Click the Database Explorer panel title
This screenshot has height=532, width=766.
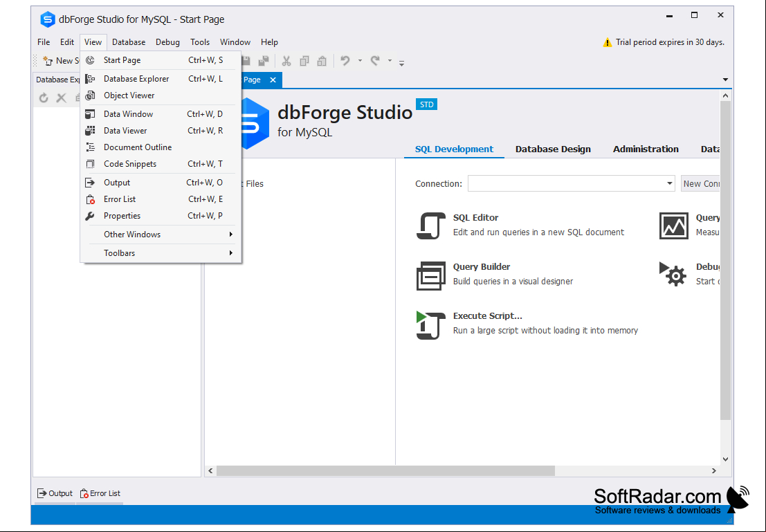[x=57, y=80]
